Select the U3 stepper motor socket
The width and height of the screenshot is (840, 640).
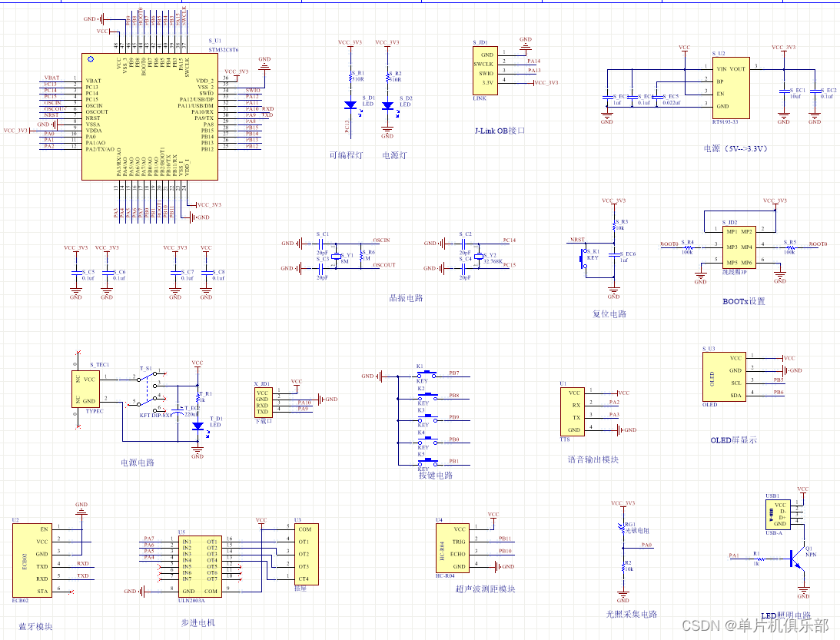click(x=307, y=554)
